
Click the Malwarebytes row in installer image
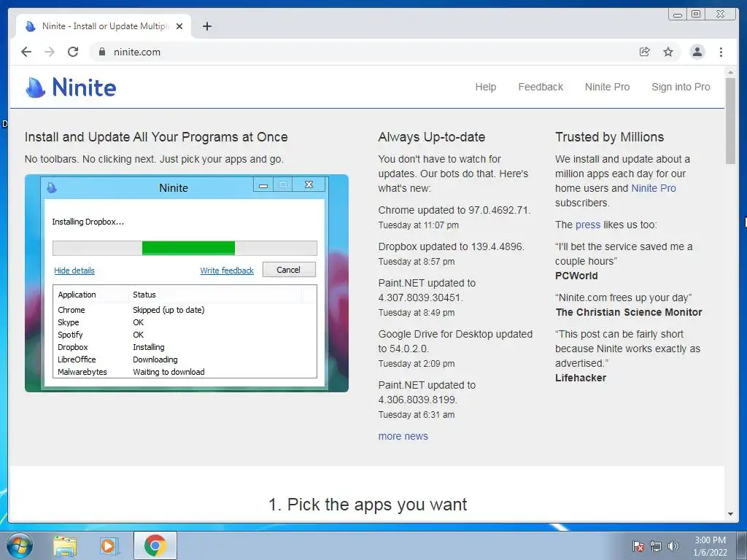[185, 372]
